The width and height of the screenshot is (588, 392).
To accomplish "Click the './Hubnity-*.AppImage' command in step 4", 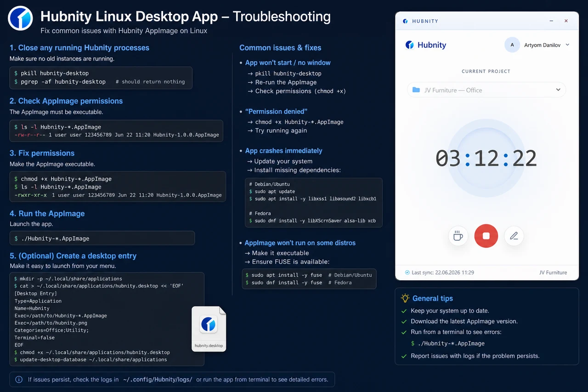I will (x=55, y=239).
